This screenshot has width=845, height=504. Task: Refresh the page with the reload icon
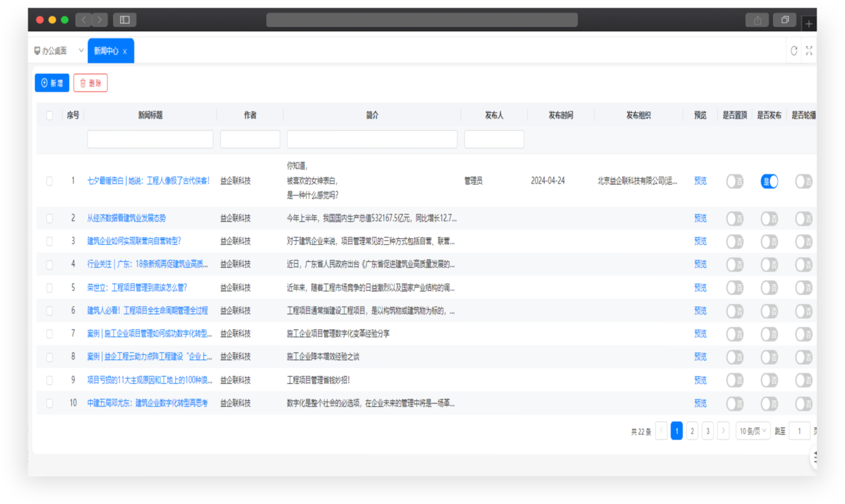point(794,51)
